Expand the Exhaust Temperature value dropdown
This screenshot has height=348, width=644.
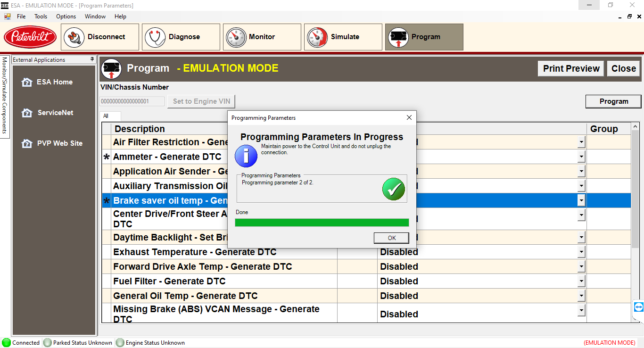(581, 252)
